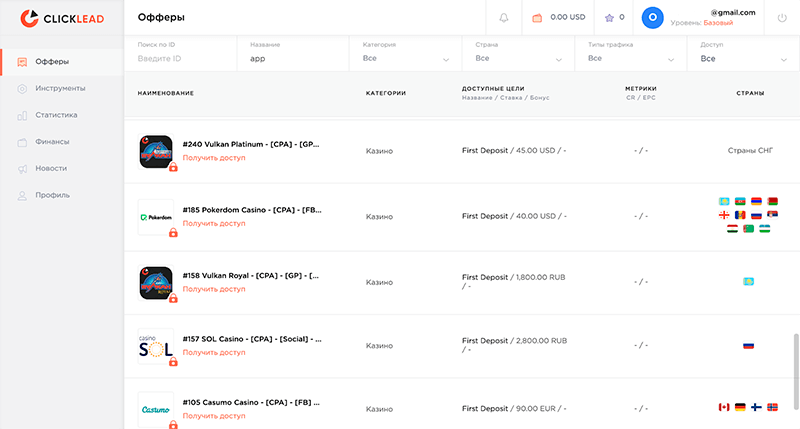
Task: Open #157 SOL Casino offer title
Action: click(252, 339)
